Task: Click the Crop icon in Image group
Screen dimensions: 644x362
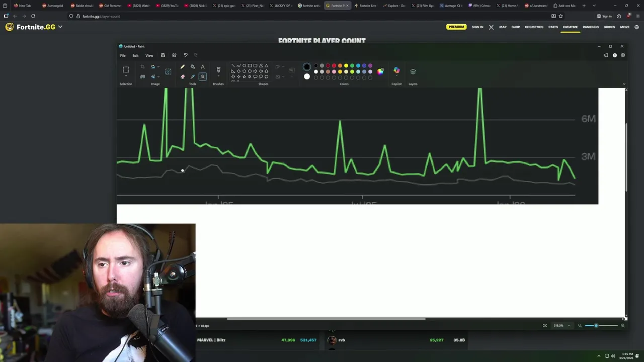Action: pyautogui.click(x=142, y=67)
